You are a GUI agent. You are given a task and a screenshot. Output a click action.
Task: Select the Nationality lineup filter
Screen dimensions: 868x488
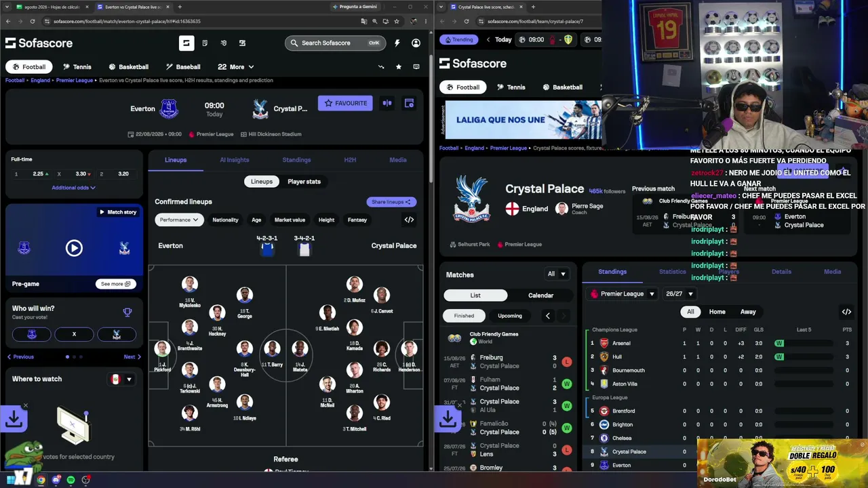(225, 220)
